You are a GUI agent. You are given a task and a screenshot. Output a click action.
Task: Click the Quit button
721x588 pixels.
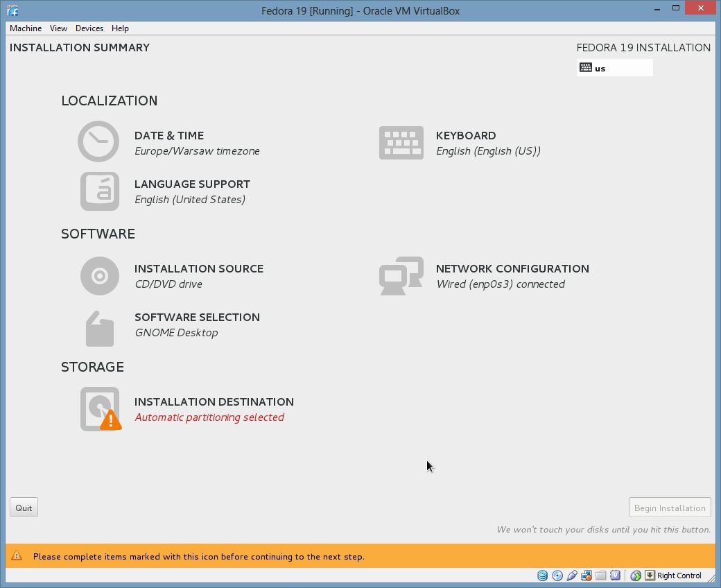(24, 508)
